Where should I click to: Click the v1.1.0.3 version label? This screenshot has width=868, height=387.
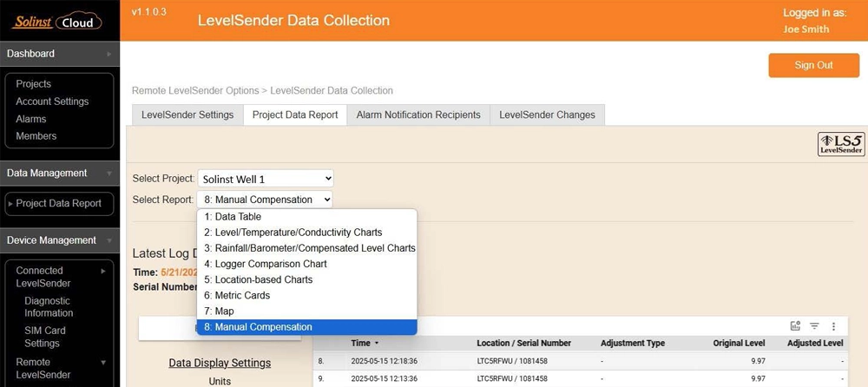[149, 12]
